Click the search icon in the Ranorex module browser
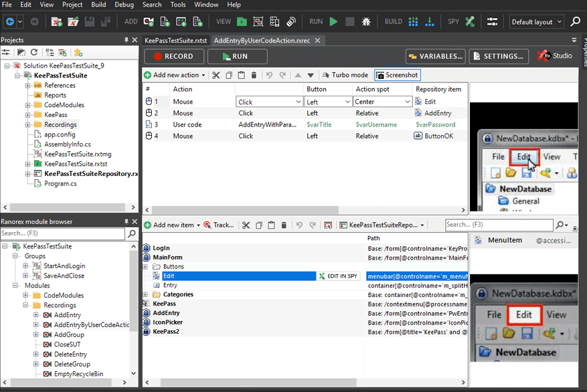Viewport: 587px width, 392px height. tap(132, 233)
